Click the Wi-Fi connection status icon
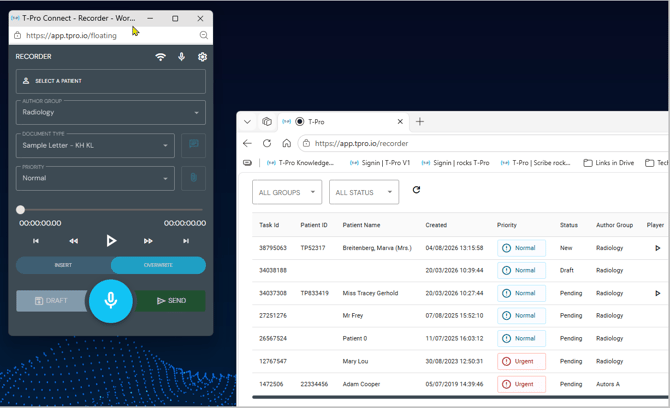The image size is (670, 408). tap(161, 57)
